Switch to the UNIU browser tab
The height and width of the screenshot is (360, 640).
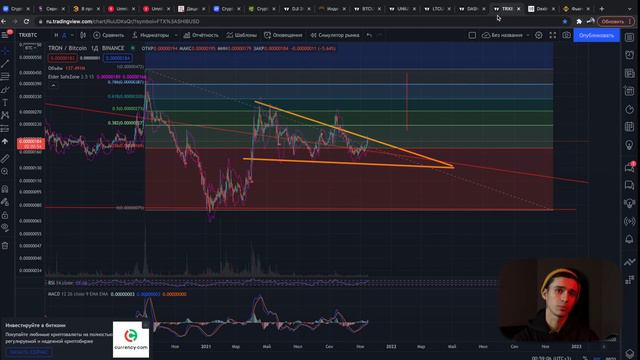pyautogui.click(x=401, y=9)
